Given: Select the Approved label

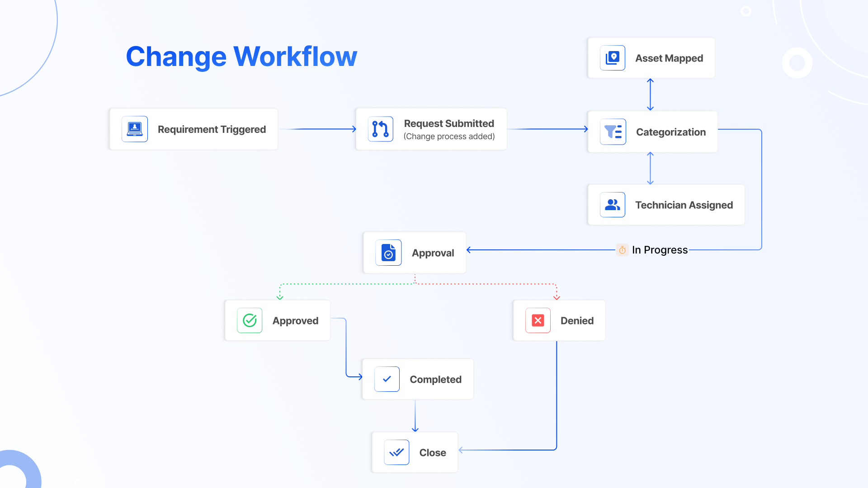Looking at the screenshot, I should [x=295, y=321].
